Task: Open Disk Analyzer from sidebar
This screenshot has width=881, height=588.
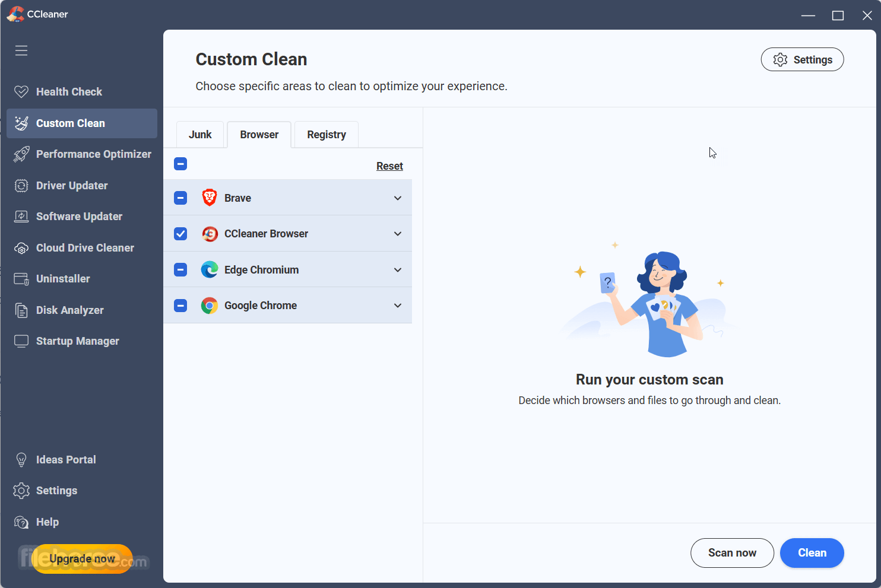Action: pyautogui.click(x=82, y=310)
